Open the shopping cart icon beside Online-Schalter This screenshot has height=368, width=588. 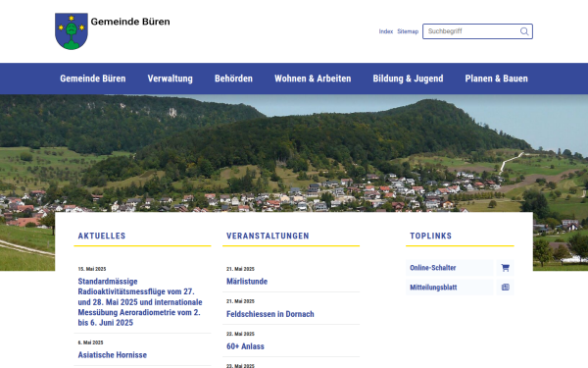click(505, 268)
